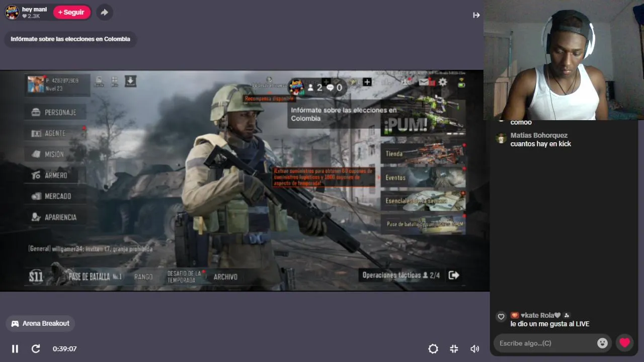Open the in-game settings gear
The height and width of the screenshot is (362, 644).
pyautogui.click(x=443, y=82)
